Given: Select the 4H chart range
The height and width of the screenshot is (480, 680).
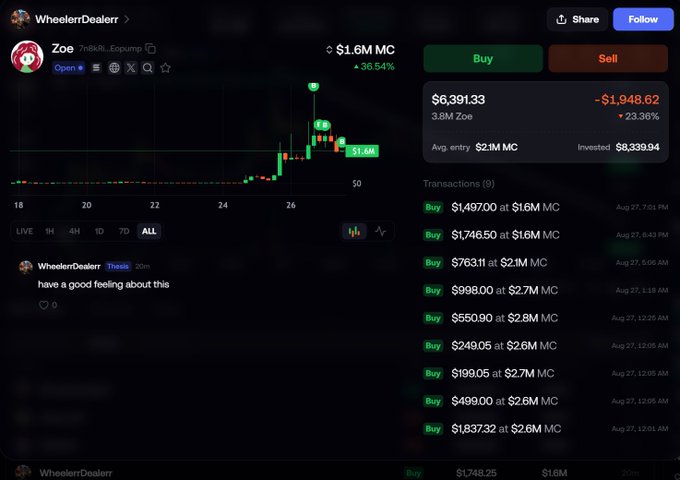Looking at the screenshot, I should pos(74,231).
